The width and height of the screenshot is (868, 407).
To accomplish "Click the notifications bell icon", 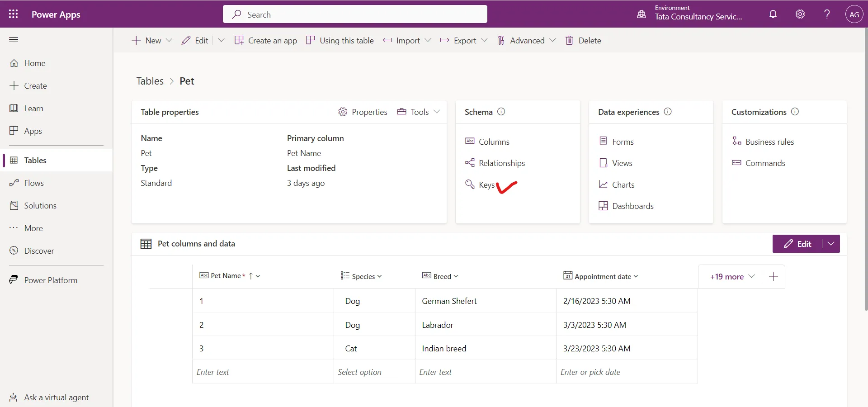I will tap(773, 14).
